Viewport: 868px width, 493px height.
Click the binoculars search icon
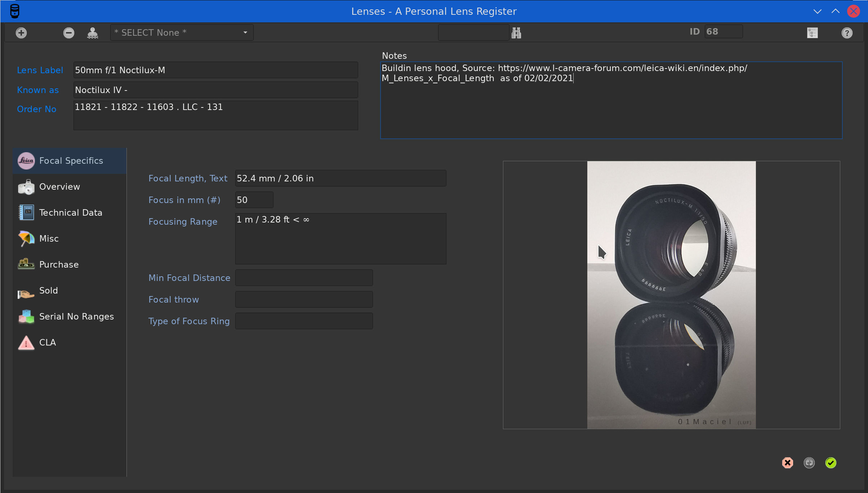[x=516, y=33]
